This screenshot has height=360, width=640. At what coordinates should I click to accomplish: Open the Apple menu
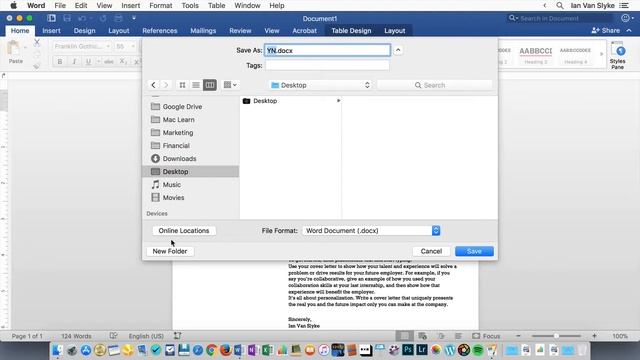13,6
